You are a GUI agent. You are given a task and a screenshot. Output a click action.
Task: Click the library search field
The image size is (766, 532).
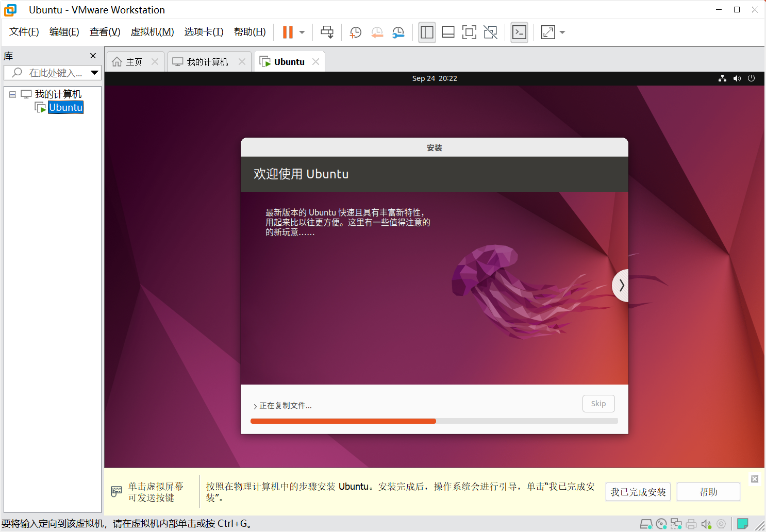(52, 73)
